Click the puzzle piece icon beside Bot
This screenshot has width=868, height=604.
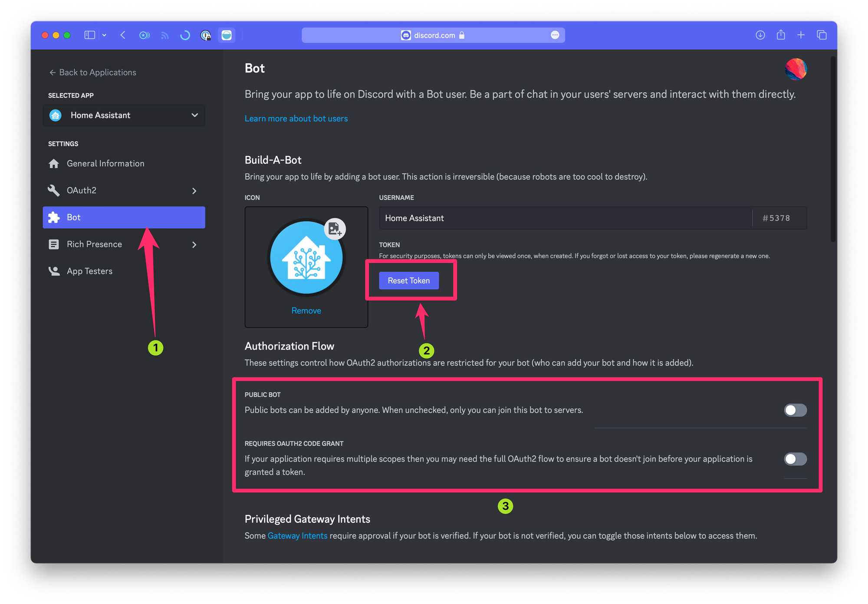tap(54, 218)
